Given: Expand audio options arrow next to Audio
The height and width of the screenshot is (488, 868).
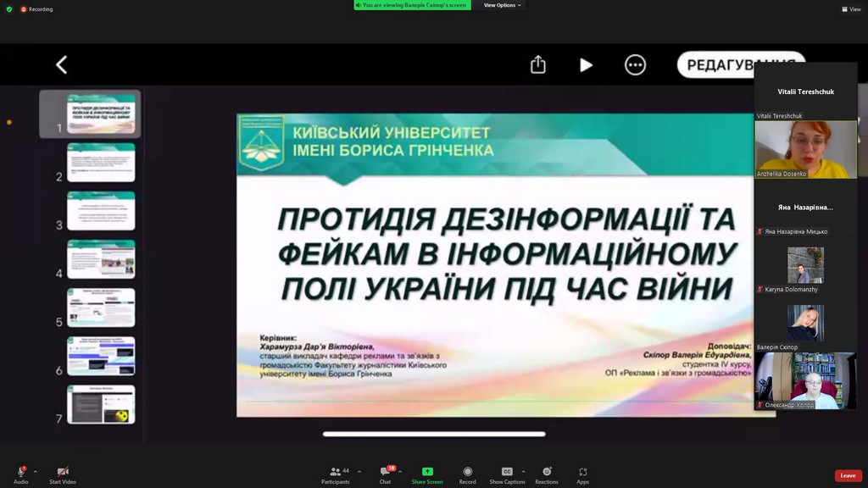Looking at the screenshot, I should (36, 471).
